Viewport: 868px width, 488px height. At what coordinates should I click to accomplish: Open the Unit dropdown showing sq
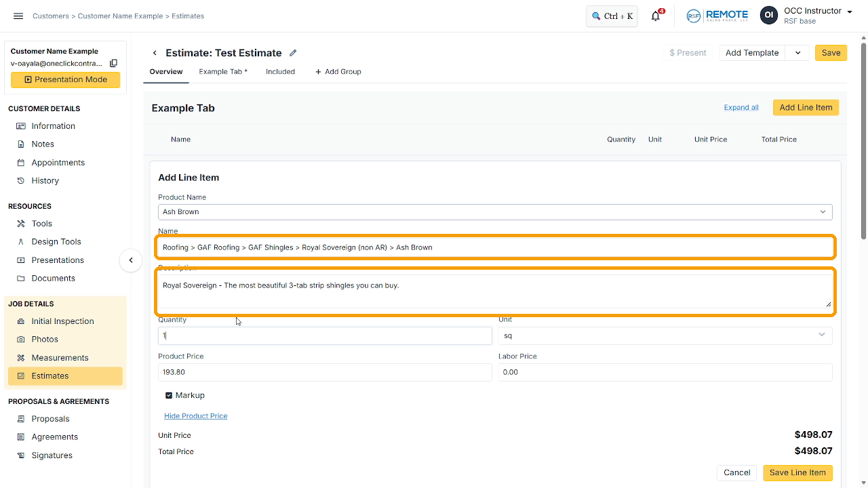pyautogui.click(x=665, y=335)
